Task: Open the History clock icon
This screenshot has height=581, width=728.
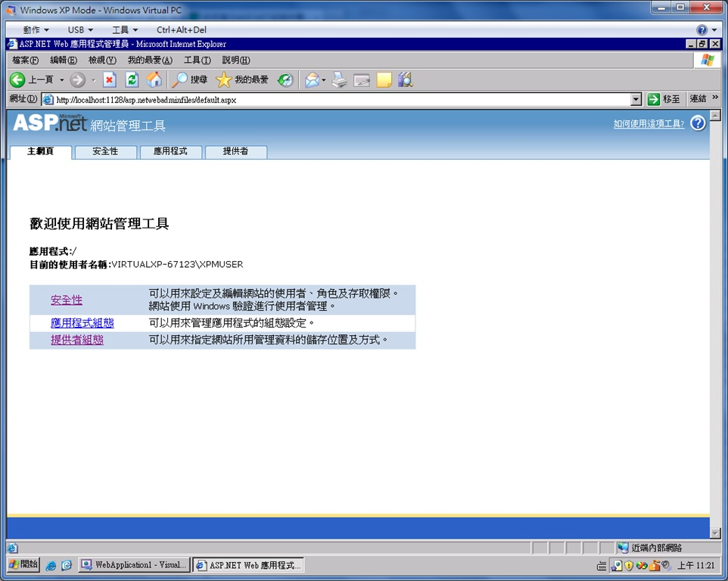Action: click(x=285, y=80)
